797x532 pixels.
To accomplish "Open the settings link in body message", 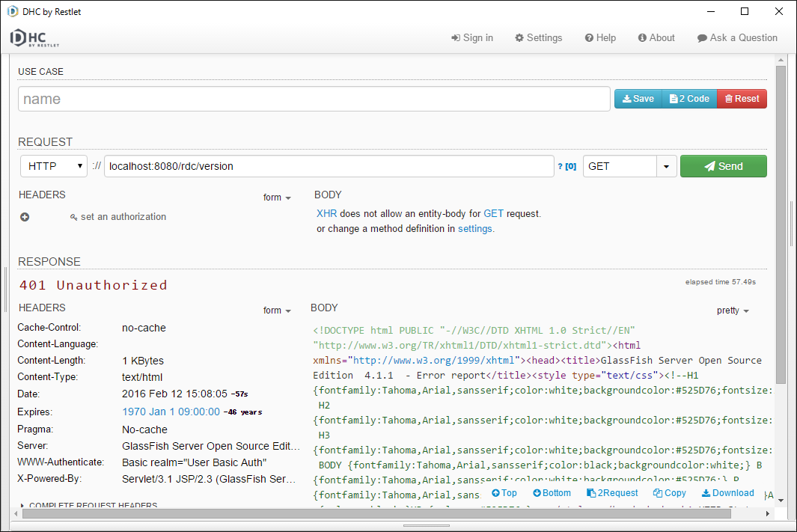I will click(474, 229).
